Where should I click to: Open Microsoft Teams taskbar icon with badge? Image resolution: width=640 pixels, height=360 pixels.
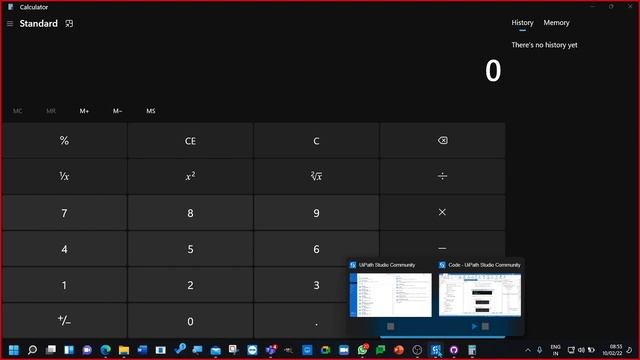(x=271, y=350)
